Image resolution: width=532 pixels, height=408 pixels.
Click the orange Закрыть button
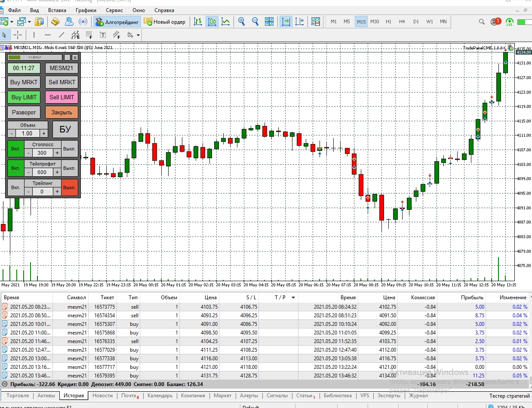click(x=62, y=112)
